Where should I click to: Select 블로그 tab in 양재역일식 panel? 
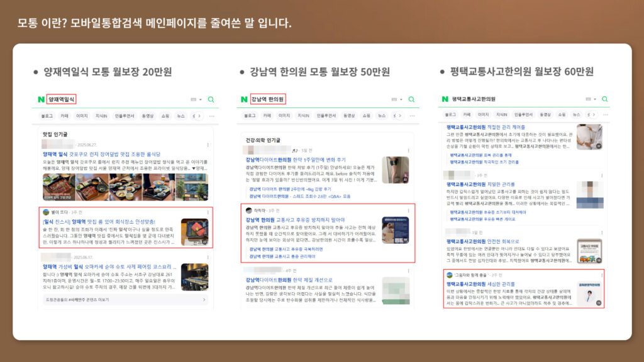47,116
